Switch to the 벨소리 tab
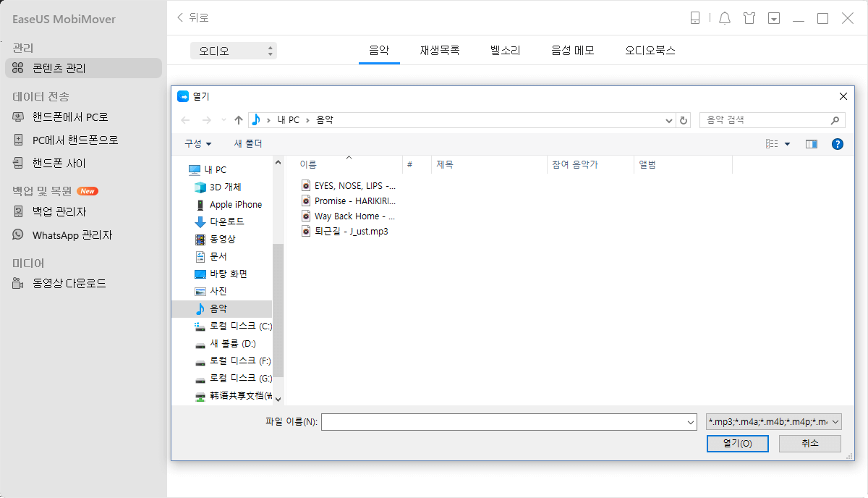This screenshot has height=498, width=868. click(505, 51)
